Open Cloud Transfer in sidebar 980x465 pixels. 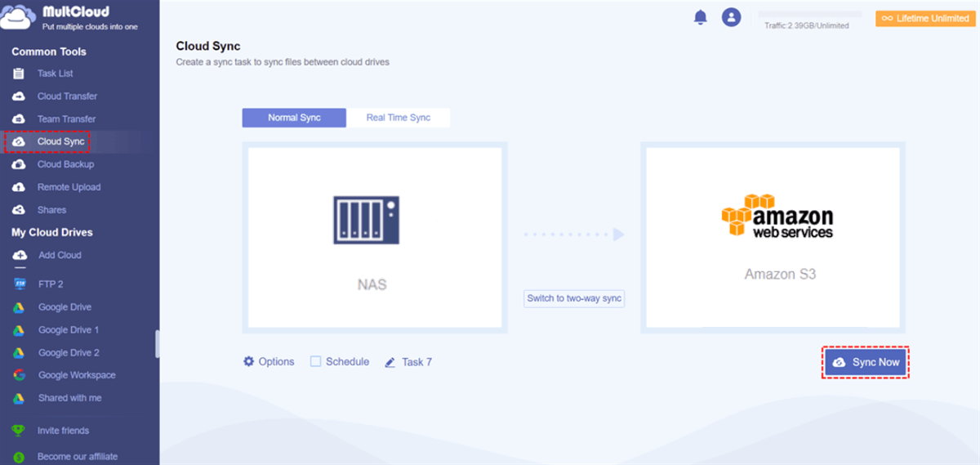tap(67, 96)
